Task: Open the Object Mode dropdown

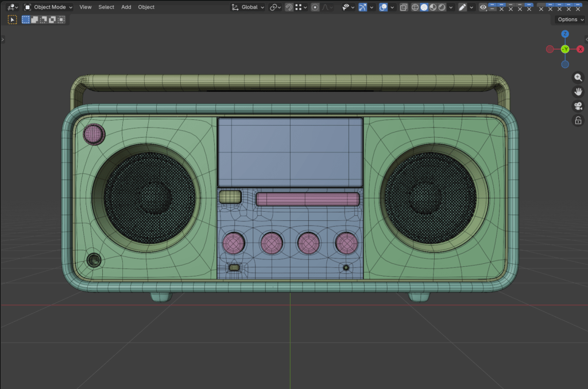Action: click(x=48, y=7)
